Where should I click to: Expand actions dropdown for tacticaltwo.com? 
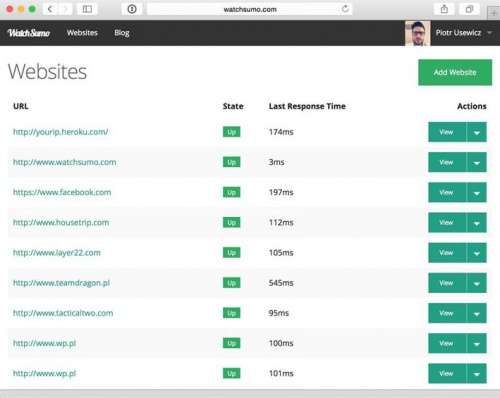tap(477, 313)
